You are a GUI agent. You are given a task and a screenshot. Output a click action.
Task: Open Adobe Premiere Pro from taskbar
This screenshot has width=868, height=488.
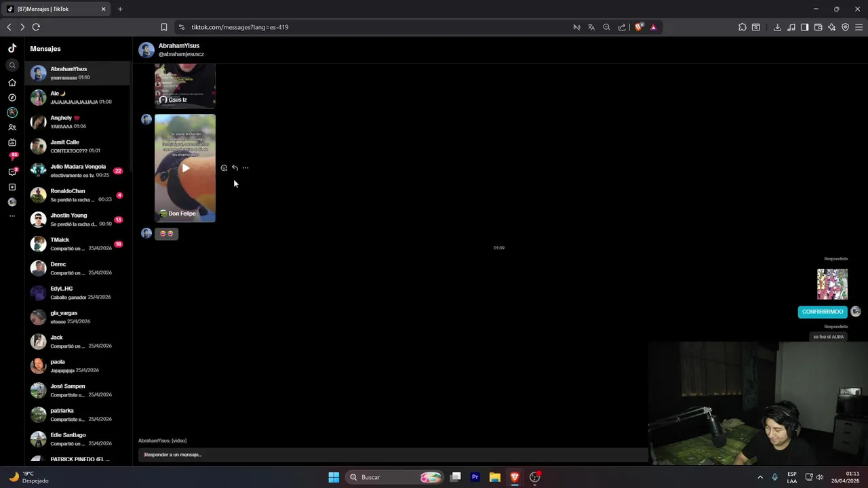[x=475, y=477]
